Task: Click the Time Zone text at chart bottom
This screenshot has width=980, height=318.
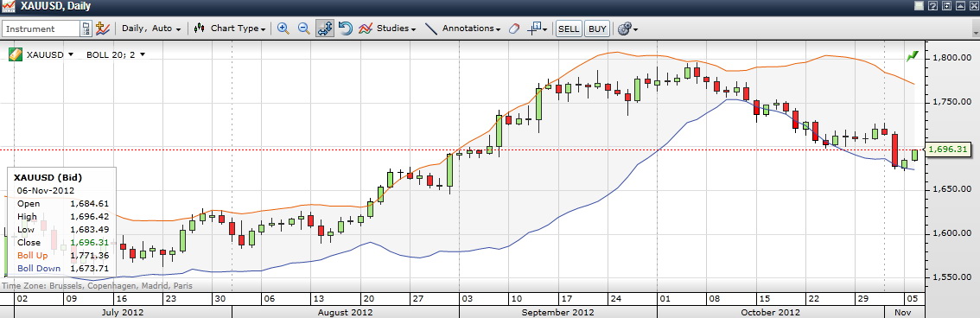Action: point(97,285)
